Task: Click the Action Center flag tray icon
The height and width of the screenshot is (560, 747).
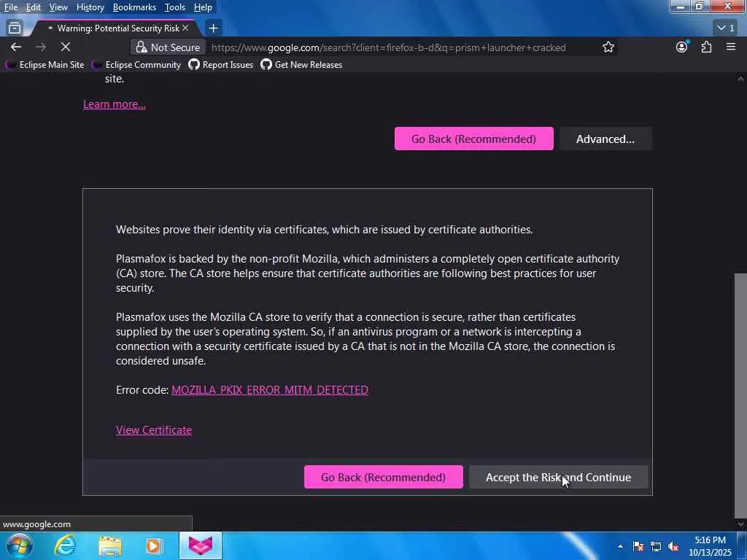Action: (x=638, y=547)
